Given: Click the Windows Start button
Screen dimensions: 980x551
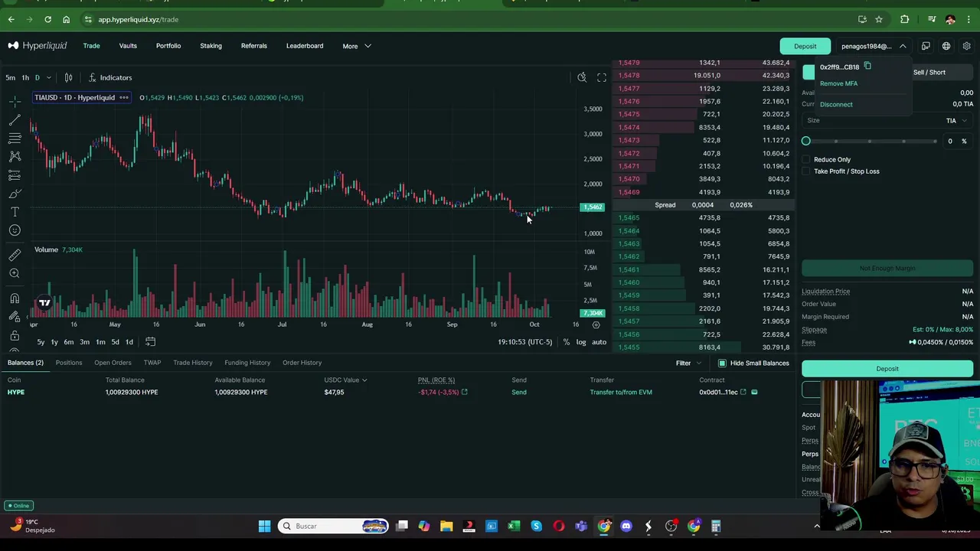Looking at the screenshot, I should [264, 526].
